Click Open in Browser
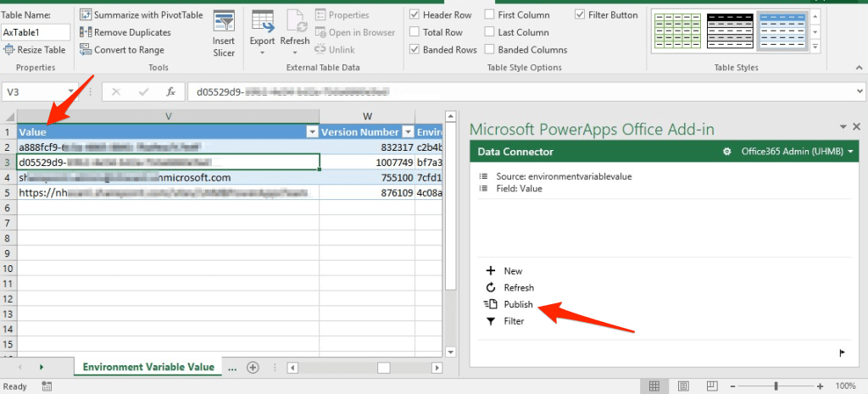The width and height of the screenshot is (868, 394). coord(355,33)
